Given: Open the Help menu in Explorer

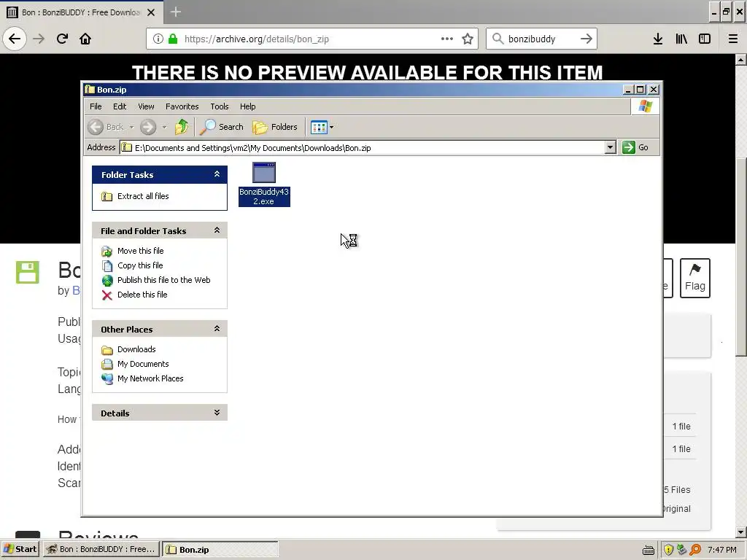Looking at the screenshot, I should coord(248,106).
